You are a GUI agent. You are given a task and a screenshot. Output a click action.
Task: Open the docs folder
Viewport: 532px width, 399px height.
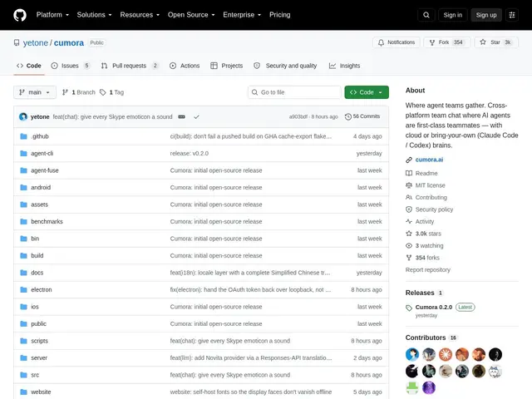click(x=37, y=273)
